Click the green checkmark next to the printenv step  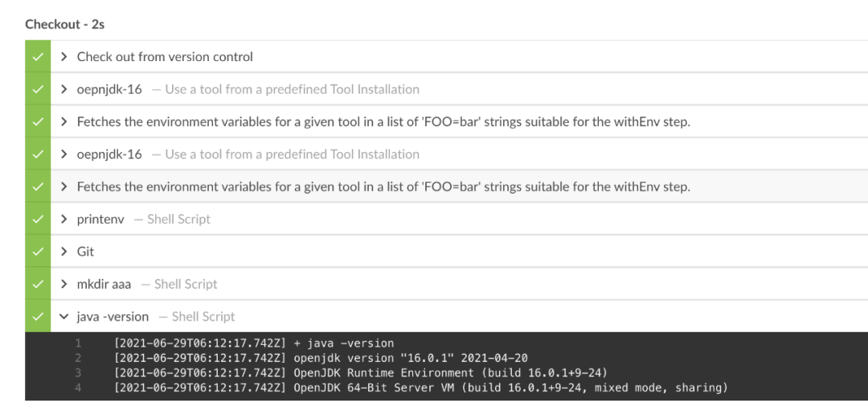click(x=37, y=219)
